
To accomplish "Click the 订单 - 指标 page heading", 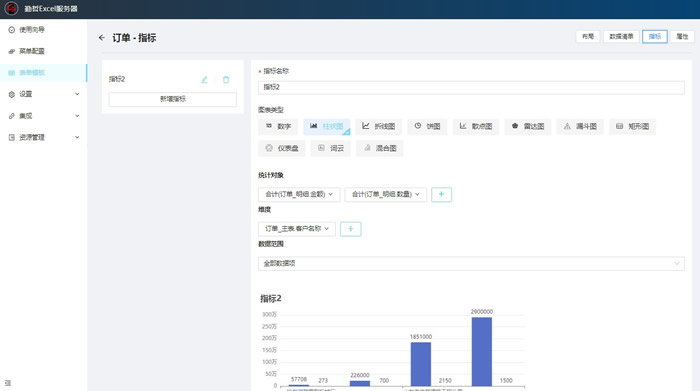I will tap(134, 38).
